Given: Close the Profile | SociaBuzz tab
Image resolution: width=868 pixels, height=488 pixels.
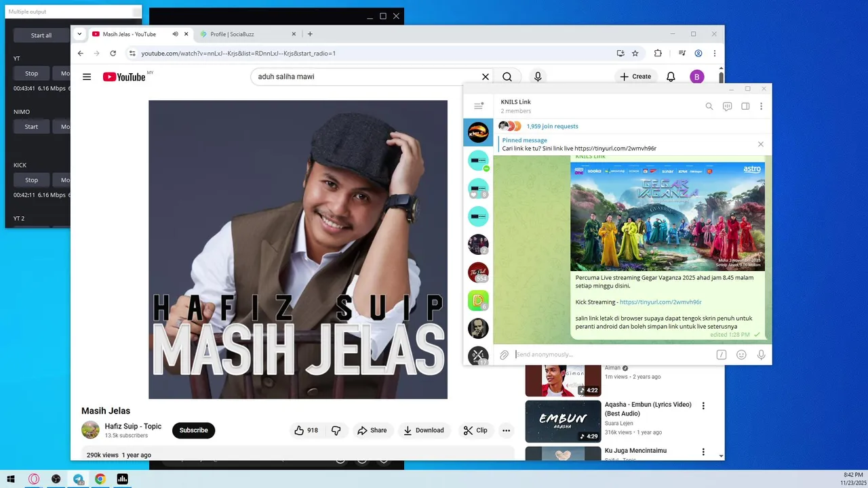Looking at the screenshot, I should point(294,34).
